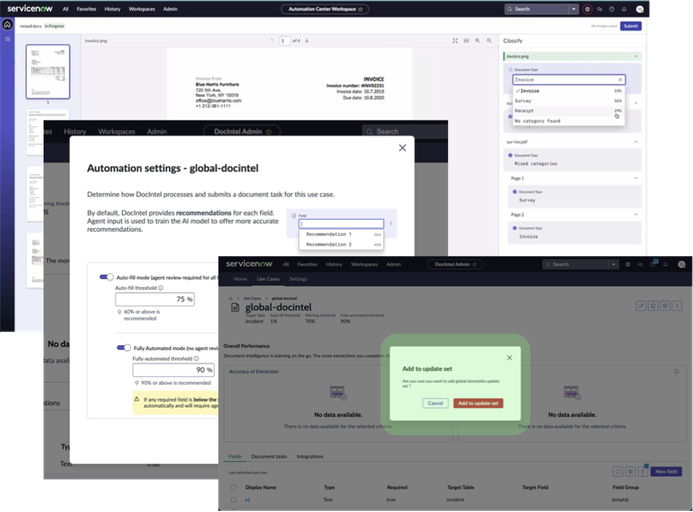
Task: Click the Submit button
Action: click(x=631, y=26)
